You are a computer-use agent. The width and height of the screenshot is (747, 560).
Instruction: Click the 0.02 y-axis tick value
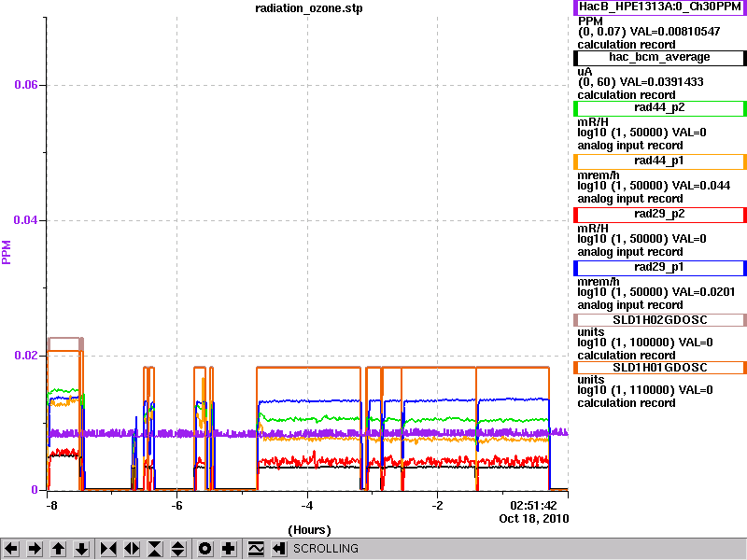[26, 356]
